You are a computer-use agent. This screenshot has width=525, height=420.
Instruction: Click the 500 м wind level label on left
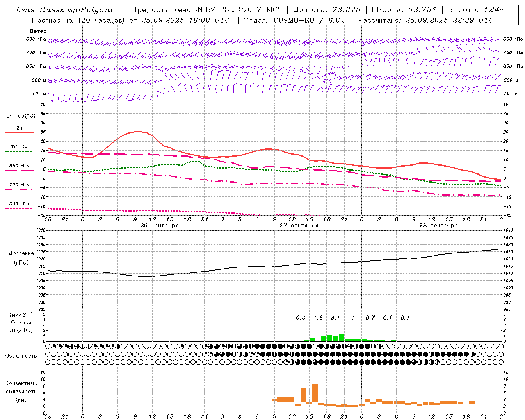(39, 80)
